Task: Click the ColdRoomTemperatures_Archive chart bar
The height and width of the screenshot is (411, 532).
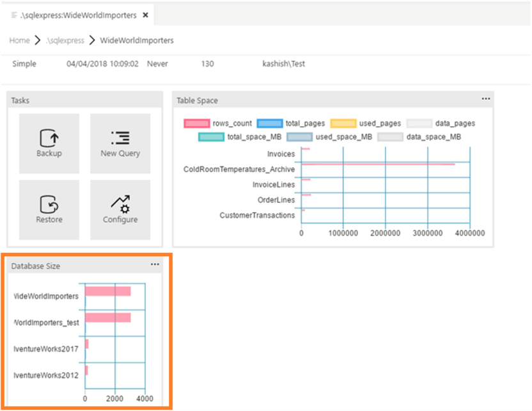Action: [x=377, y=165]
